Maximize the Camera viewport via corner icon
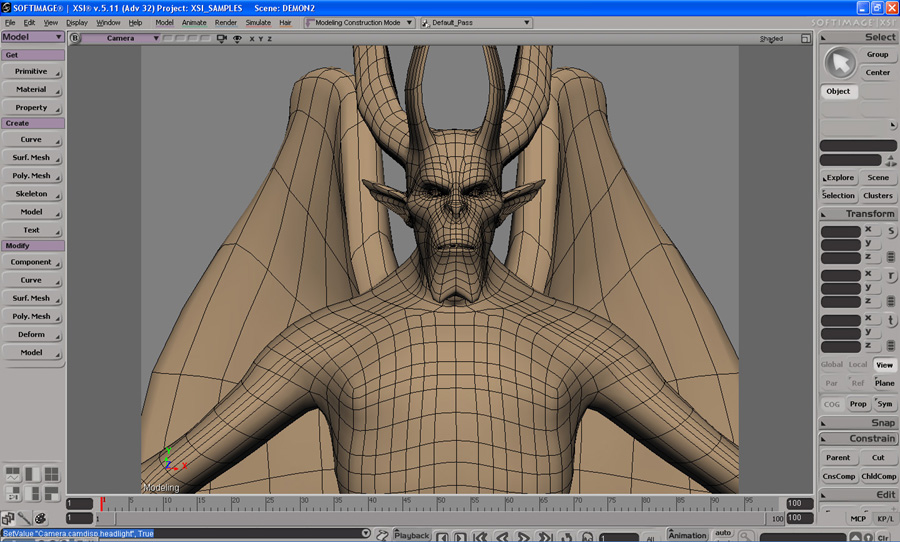900x542 pixels. tap(805, 38)
